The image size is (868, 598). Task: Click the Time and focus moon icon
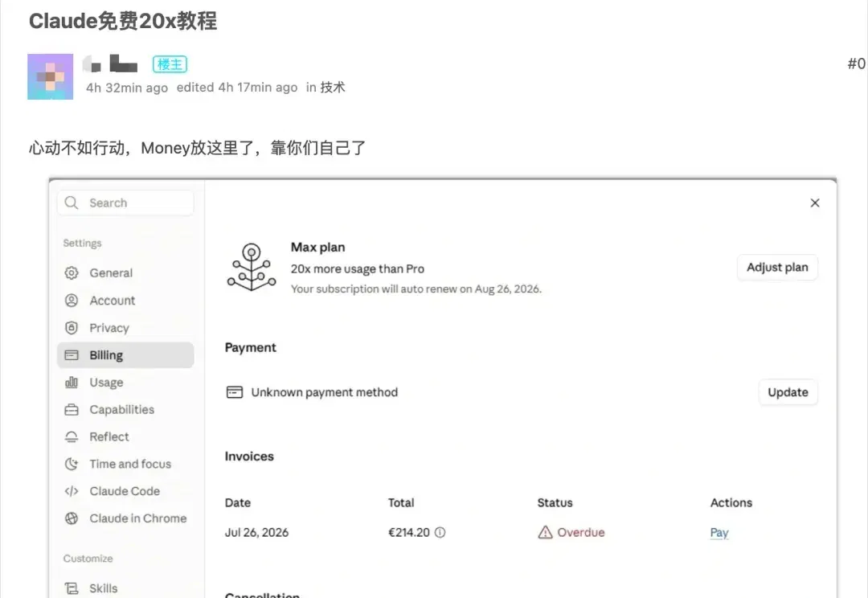tap(72, 464)
